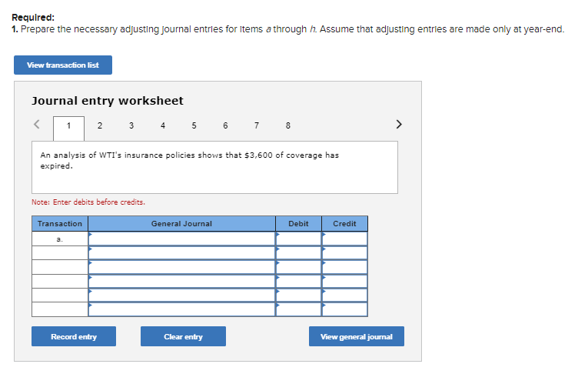Switch to worksheet tab 7
588x374 pixels.
[257, 125]
